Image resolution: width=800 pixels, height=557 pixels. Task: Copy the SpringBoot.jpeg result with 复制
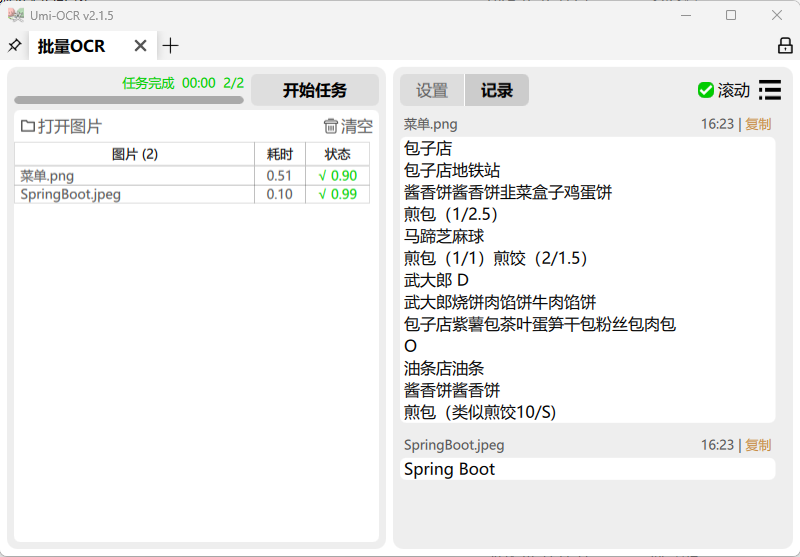(758, 445)
